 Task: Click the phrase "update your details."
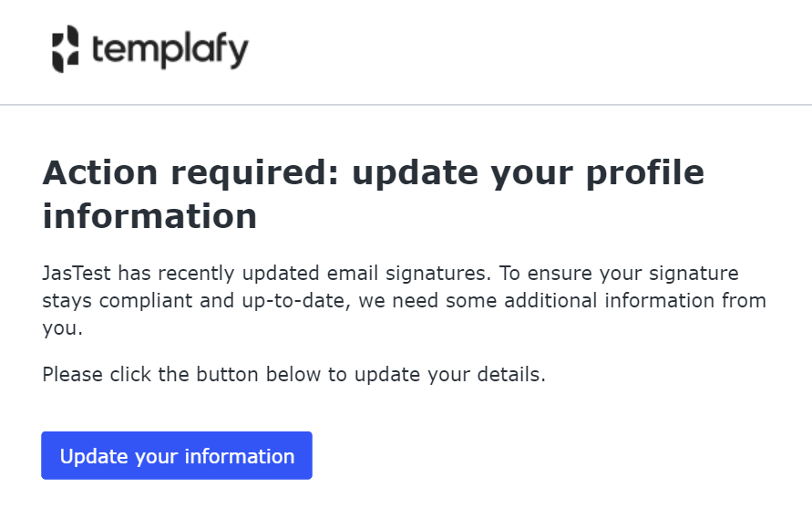[450, 375]
